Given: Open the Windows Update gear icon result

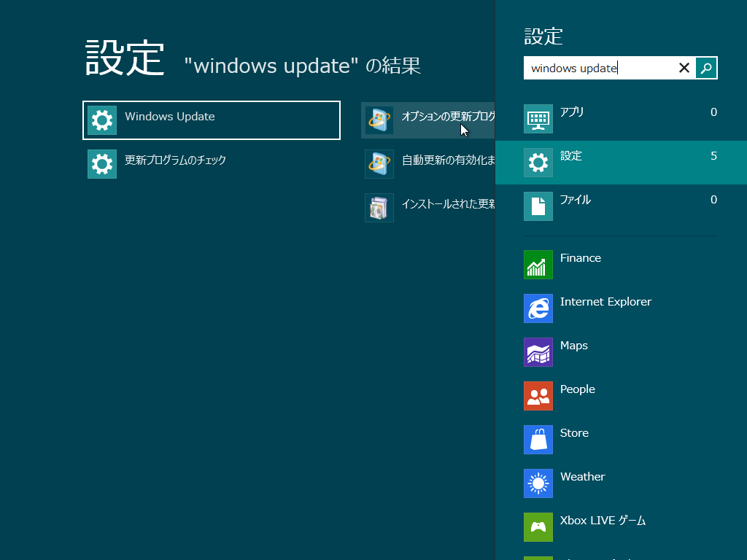Looking at the screenshot, I should click(x=102, y=120).
